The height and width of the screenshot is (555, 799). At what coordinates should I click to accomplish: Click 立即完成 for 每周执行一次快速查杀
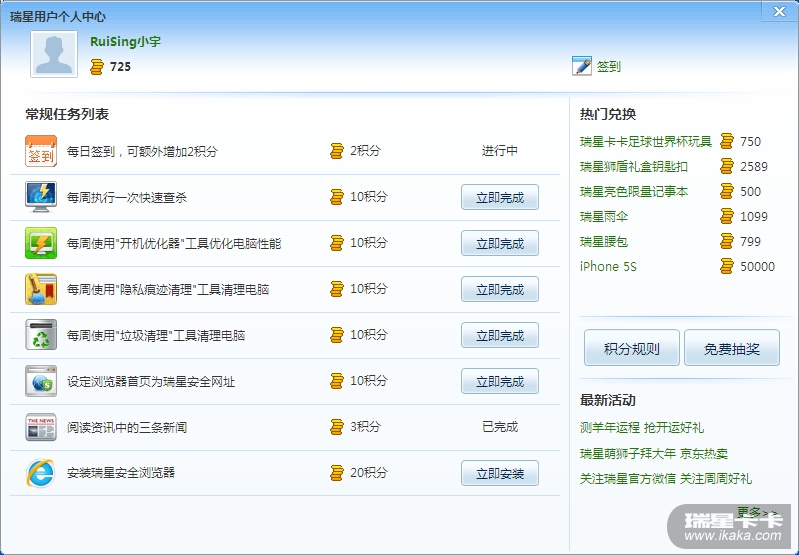(x=500, y=197)
